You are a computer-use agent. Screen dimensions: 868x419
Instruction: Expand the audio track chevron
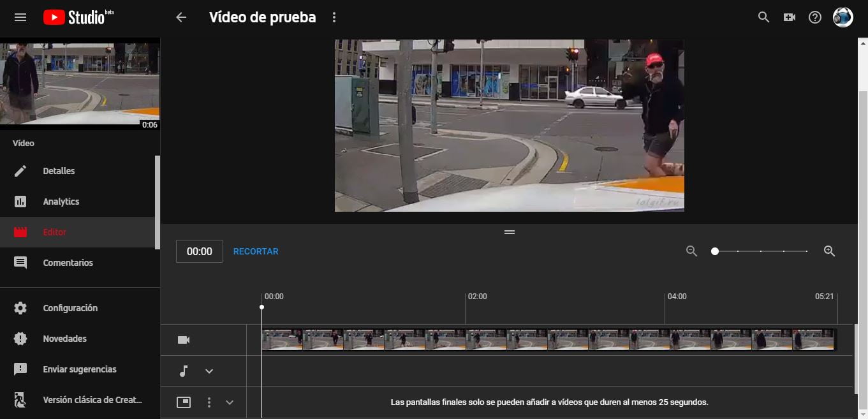pyautogui.click(x=209, y=371)
